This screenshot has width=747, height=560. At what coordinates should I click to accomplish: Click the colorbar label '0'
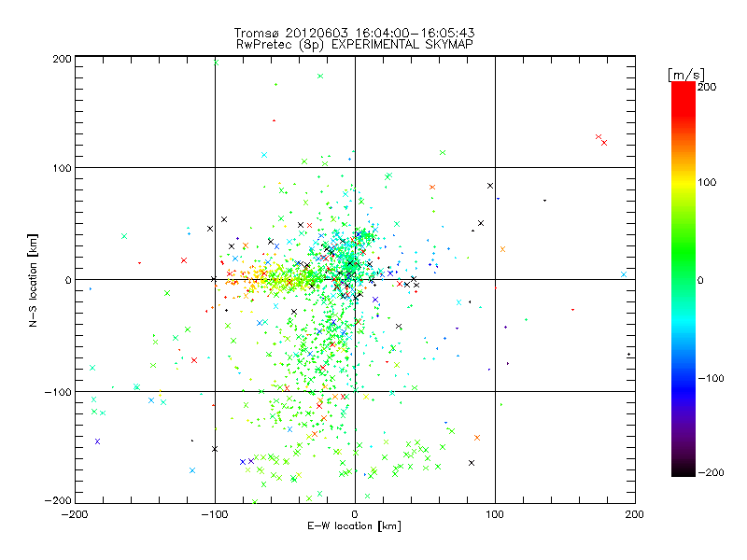coord(700,280)
